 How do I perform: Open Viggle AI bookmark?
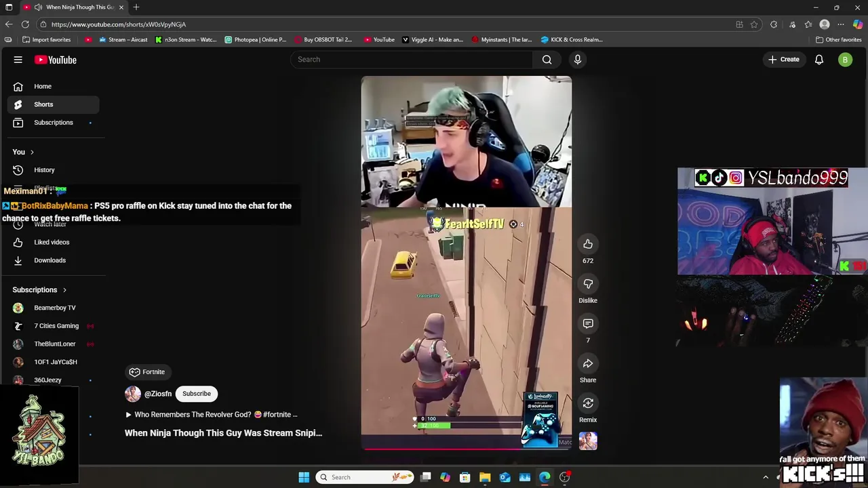[433, 39]
